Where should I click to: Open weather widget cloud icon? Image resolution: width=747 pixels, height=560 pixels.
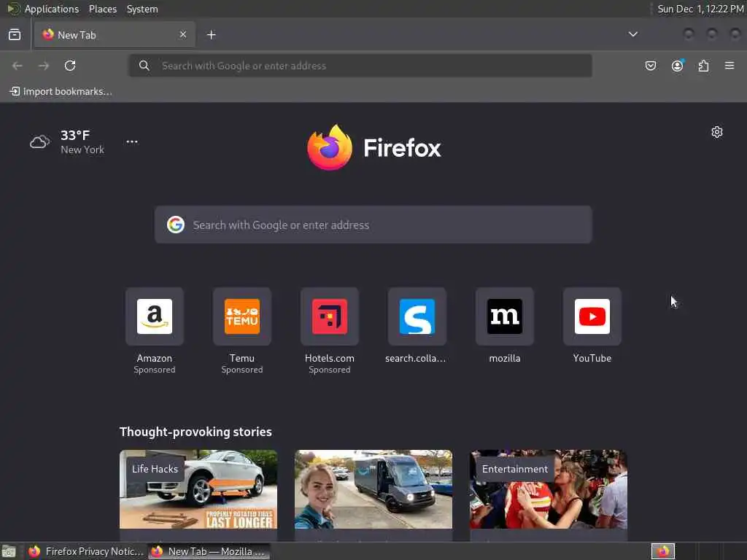coord(40,142)
